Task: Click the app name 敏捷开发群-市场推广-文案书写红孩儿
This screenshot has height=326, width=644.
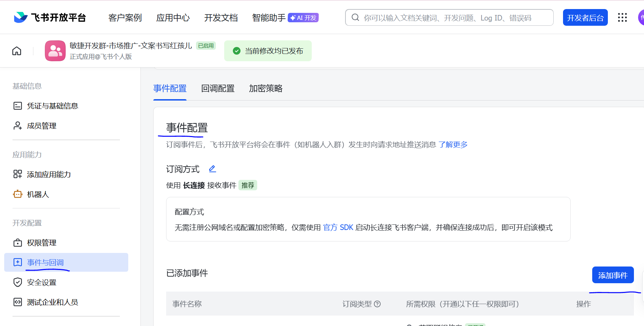Action: point(131,46)
